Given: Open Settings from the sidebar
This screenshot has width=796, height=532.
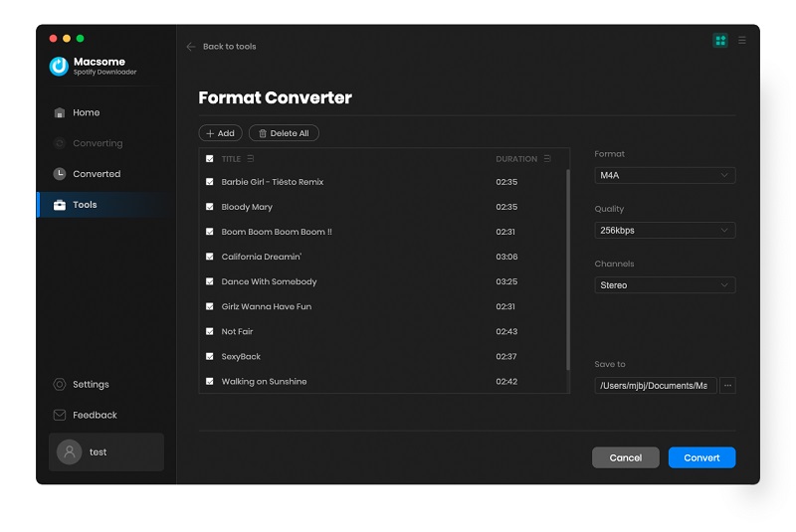Looking at the screenshot, I should coord(91,385).
